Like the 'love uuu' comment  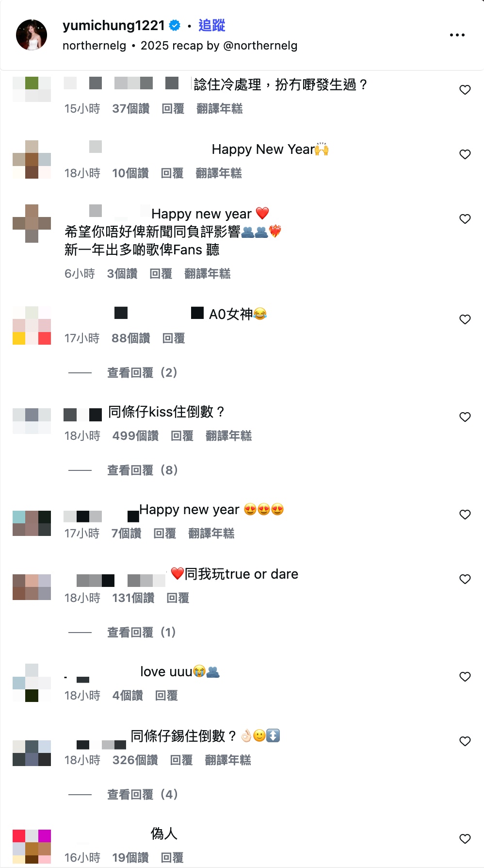coord(465,677)
